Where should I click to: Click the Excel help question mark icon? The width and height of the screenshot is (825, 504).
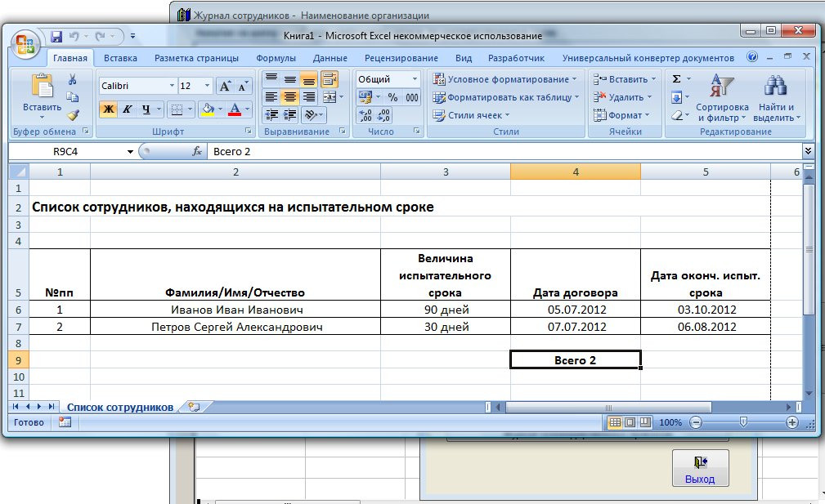pyautogui.click(x=752, y=58)
